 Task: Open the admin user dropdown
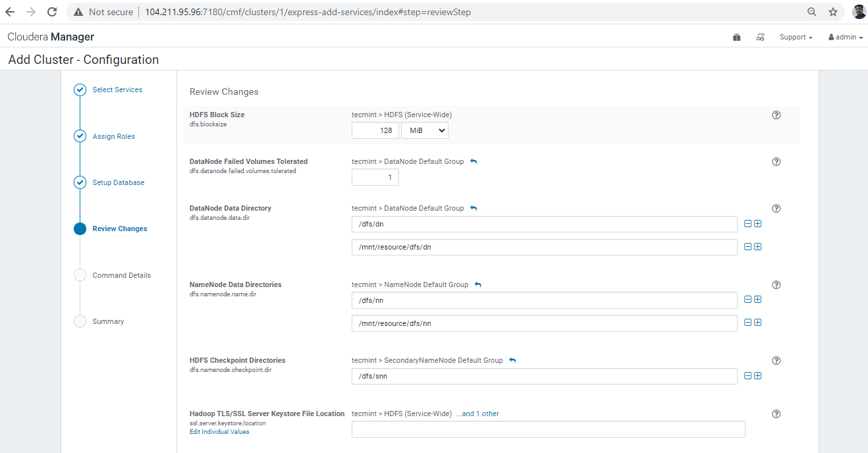click(845, 38)
